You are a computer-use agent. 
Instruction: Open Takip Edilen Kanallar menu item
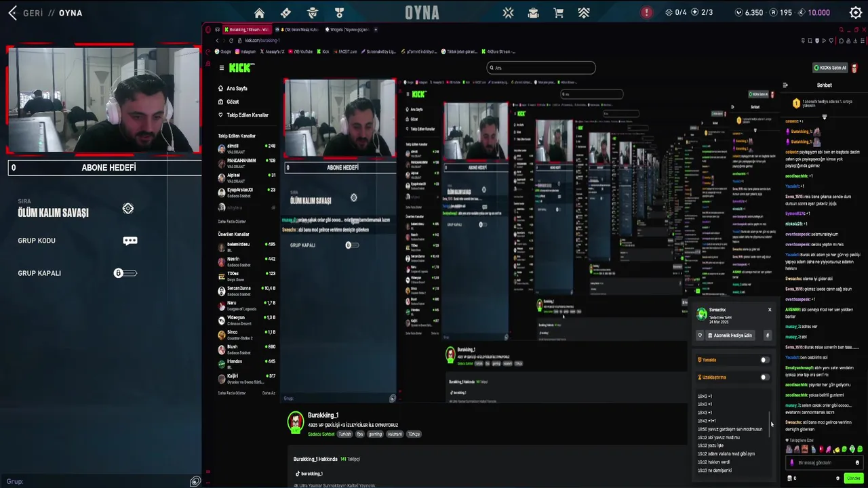click(x=243, y=115)
